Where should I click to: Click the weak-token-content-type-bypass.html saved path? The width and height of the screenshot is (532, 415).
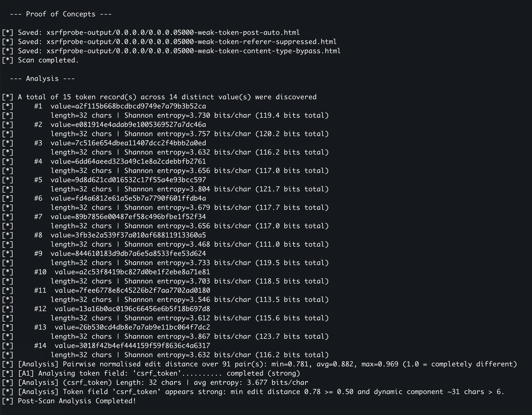194,51
